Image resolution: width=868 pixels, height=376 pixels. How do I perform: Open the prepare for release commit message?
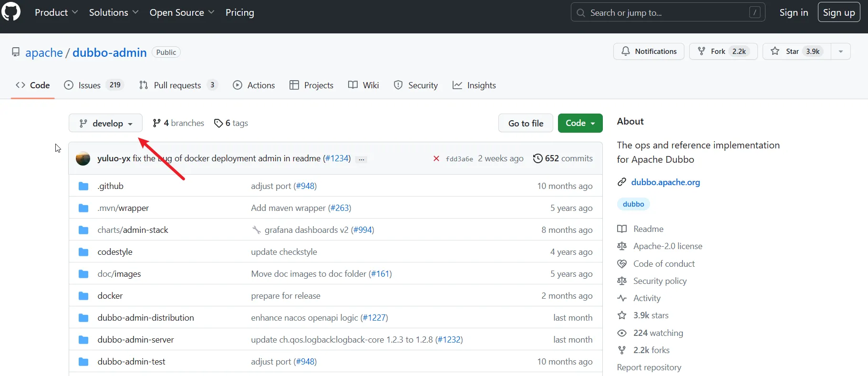point(286,296)
